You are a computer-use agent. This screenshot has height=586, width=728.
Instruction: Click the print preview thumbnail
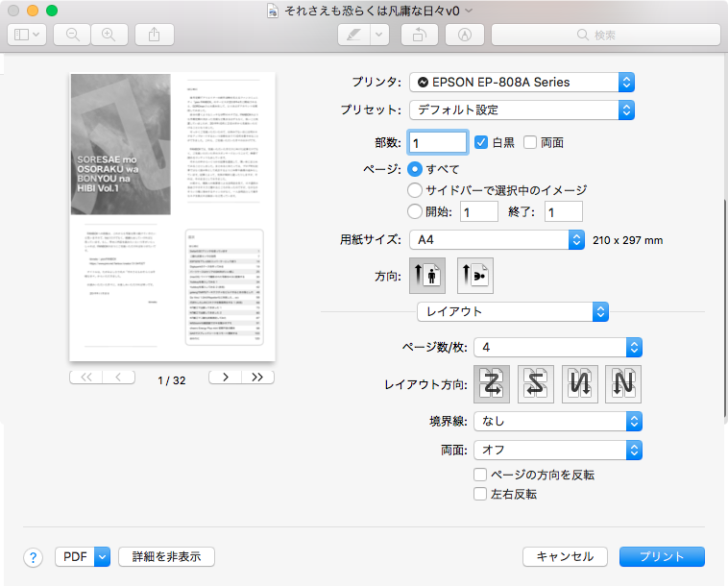tap(172, 217)
